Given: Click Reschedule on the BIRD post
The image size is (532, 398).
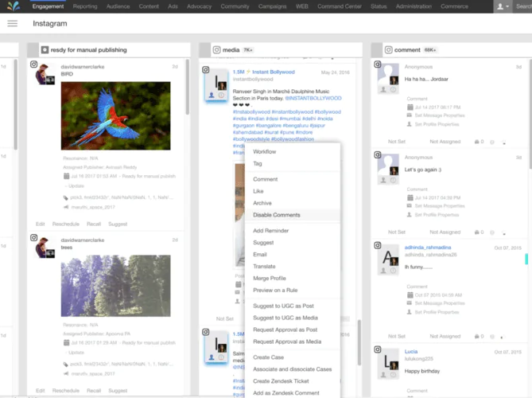Looking at the screenshot, I should tap(66, 224).
